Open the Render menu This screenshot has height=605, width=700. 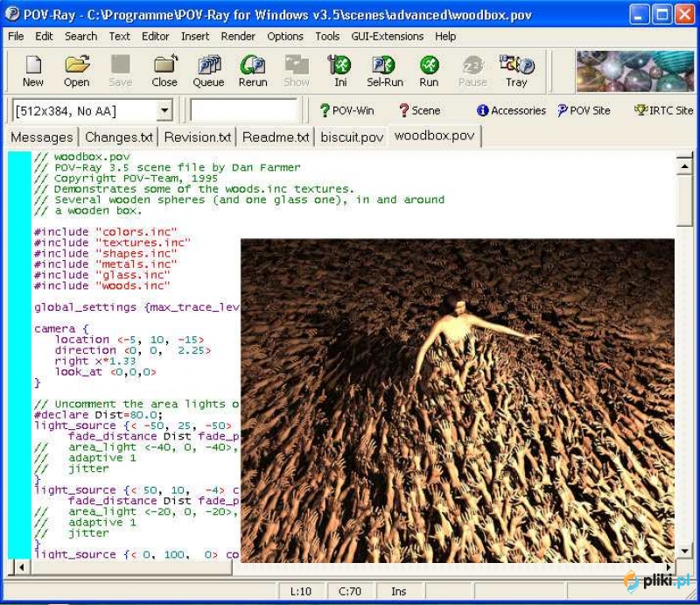[x=238, y=36]
